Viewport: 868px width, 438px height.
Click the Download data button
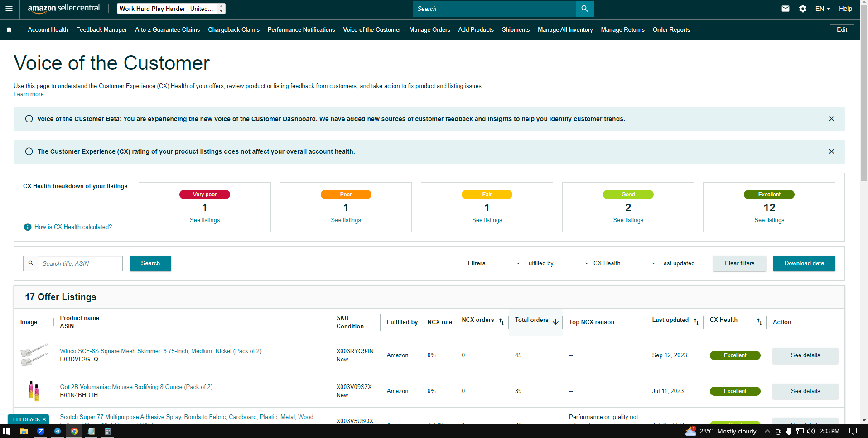(x=804, y=263)
